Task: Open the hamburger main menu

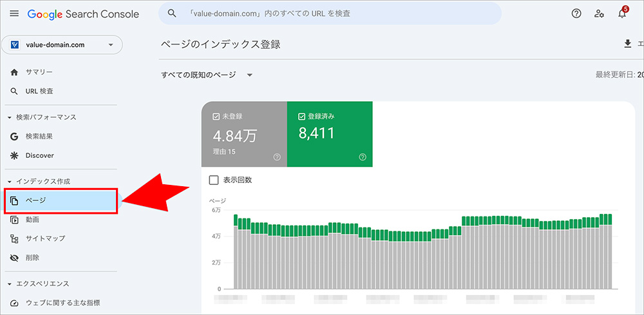Action: 14,14
